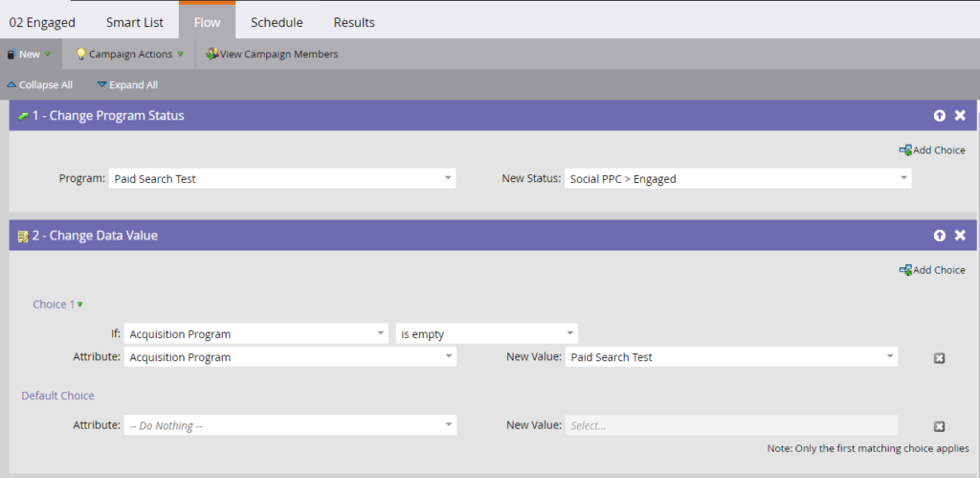980x478 pixels.
Task: Move up the Change Program Status step
Action: click(940, 116)
